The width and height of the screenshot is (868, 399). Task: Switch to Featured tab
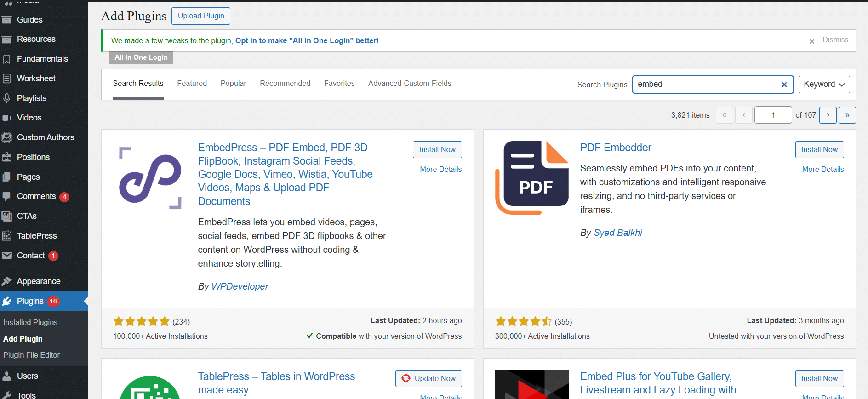point(192,84)
